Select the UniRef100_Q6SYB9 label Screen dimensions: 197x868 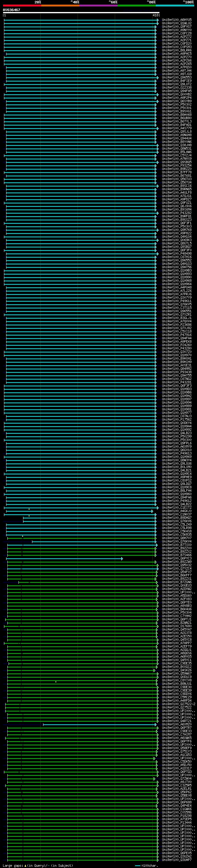(176, 101)
